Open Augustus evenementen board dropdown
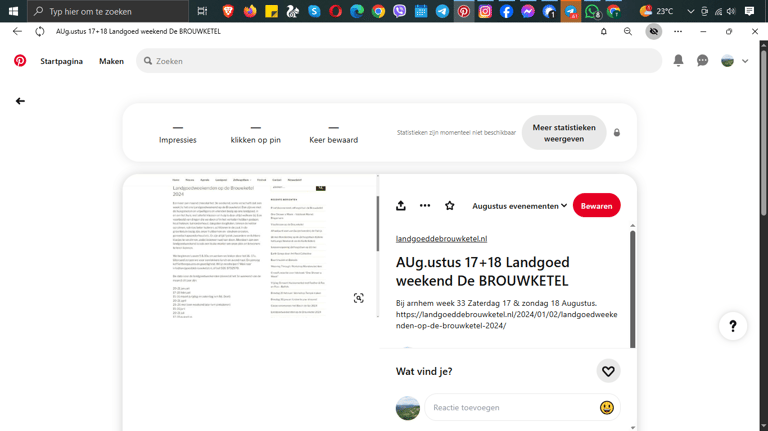This screenshot has width=768, height=431. (519, 206)
